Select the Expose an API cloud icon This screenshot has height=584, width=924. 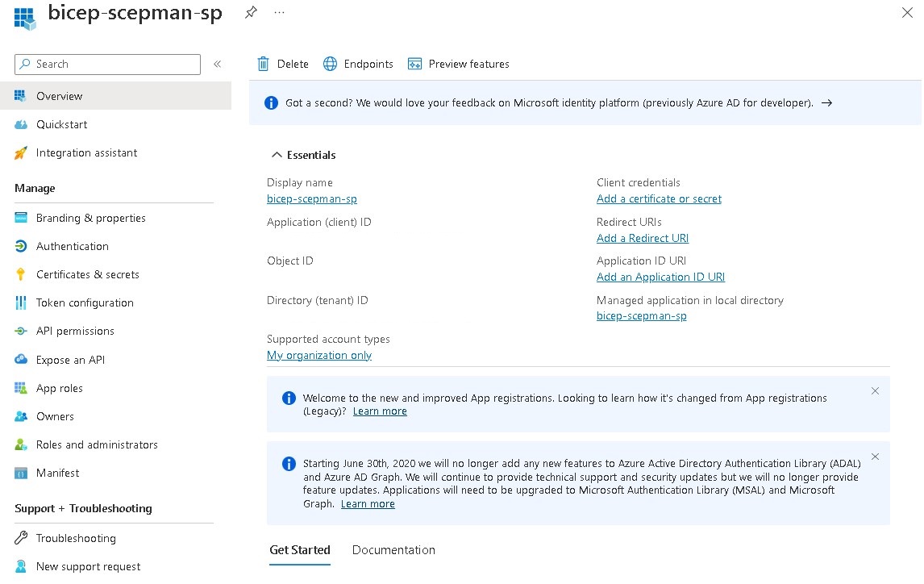21,360
